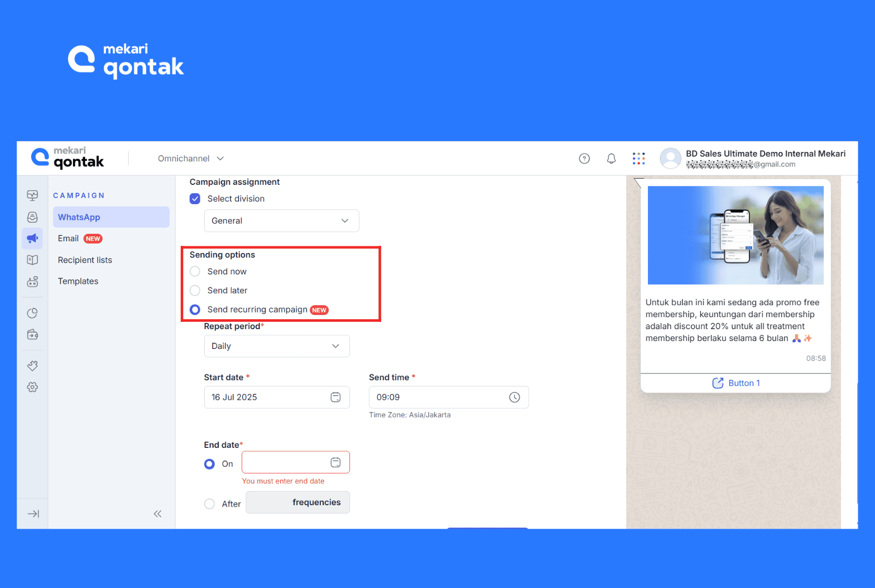The height and width of the screenshot is (588, 875).
Task: Click the help question mark icon
Action: coord(584,158)
